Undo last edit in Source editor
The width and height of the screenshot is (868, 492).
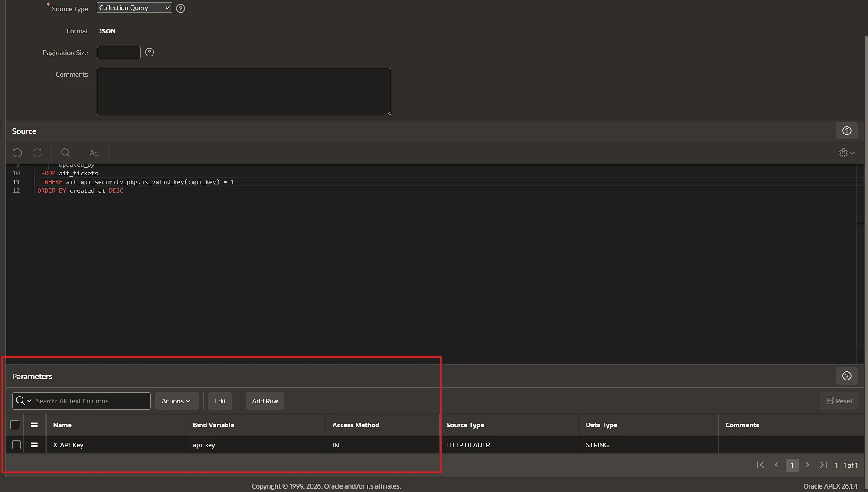click(17, 153)
